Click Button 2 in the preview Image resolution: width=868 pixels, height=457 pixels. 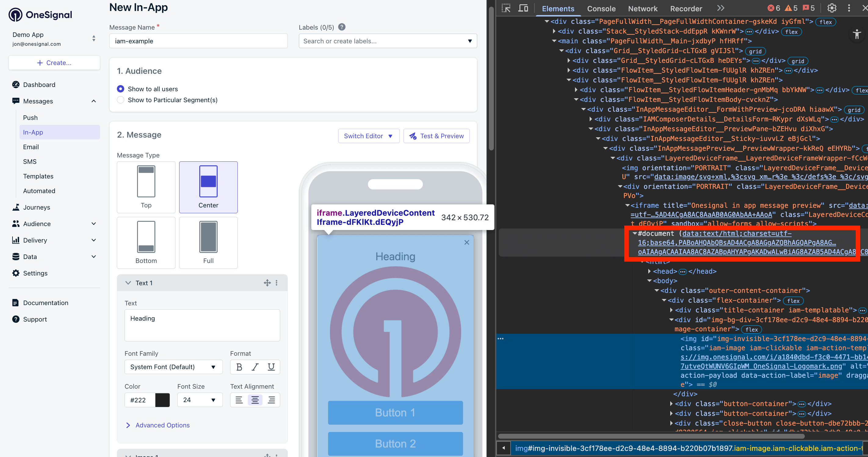[395, 444]
